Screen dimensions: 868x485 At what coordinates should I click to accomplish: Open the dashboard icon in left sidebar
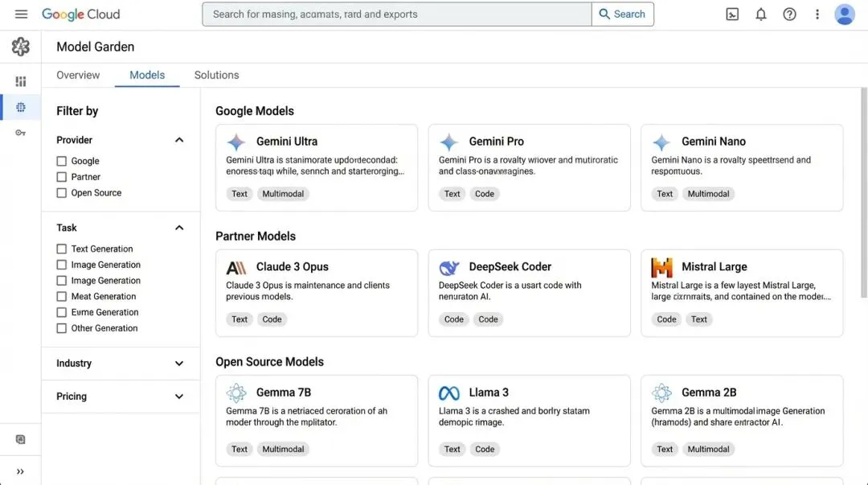[21, 81]
